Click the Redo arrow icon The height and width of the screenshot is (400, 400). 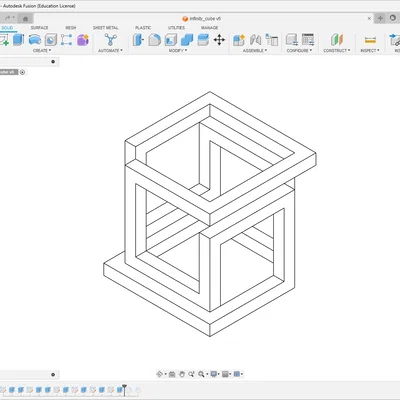[8, 18]
